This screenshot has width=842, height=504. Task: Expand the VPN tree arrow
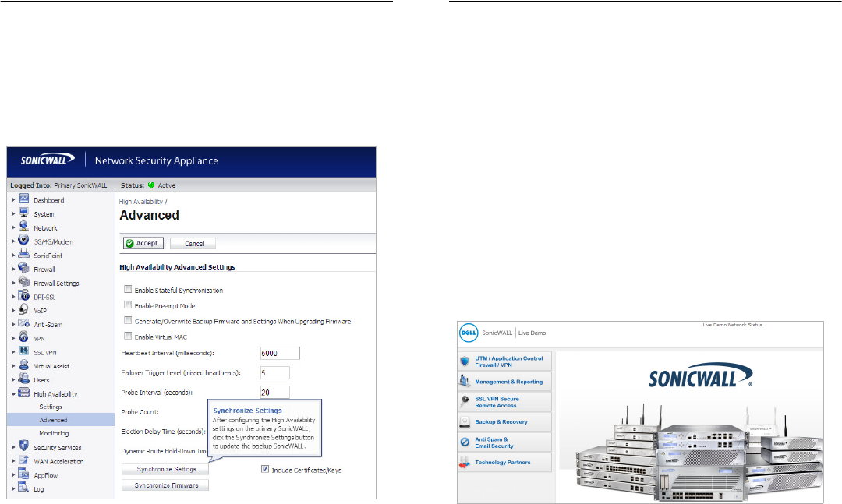coord(13,338)
